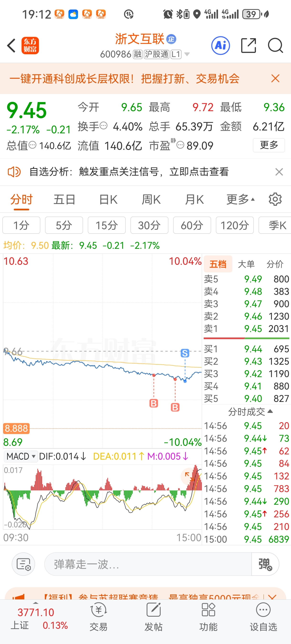The image size is (291, 644).
Task: Switch to 分价 tab
Action: coord(275,264)
